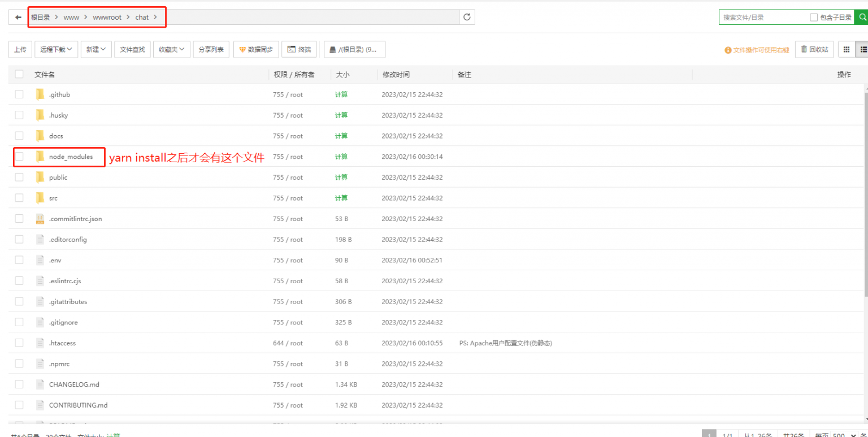This screenshot has width=868, height=437.
Task: Switch to list view layout
Action: (862, 49)
